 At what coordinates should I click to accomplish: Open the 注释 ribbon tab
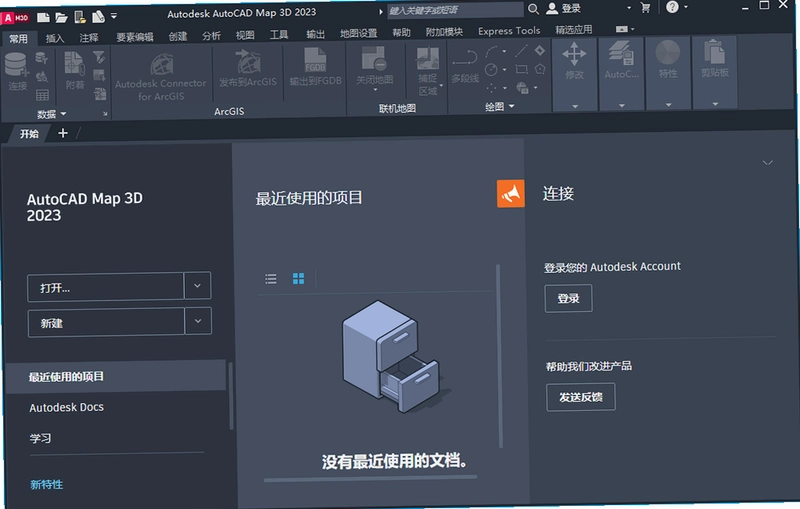tap(89, 37)
